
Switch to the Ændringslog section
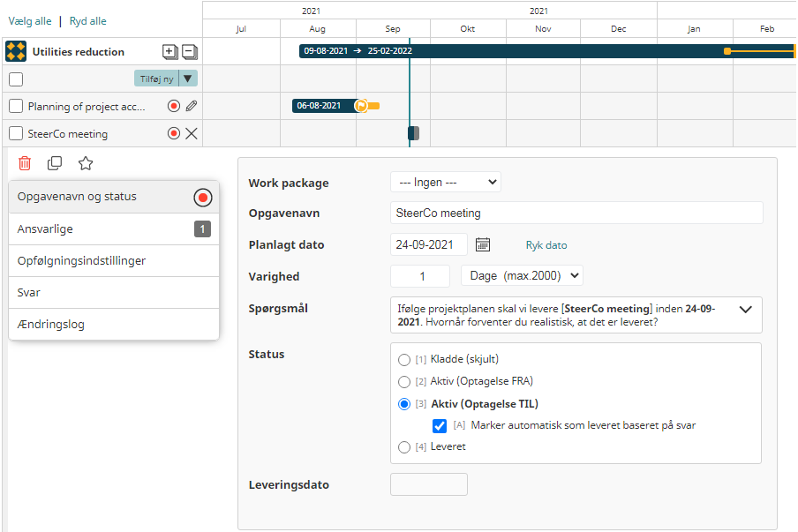[x=113, y=325]
